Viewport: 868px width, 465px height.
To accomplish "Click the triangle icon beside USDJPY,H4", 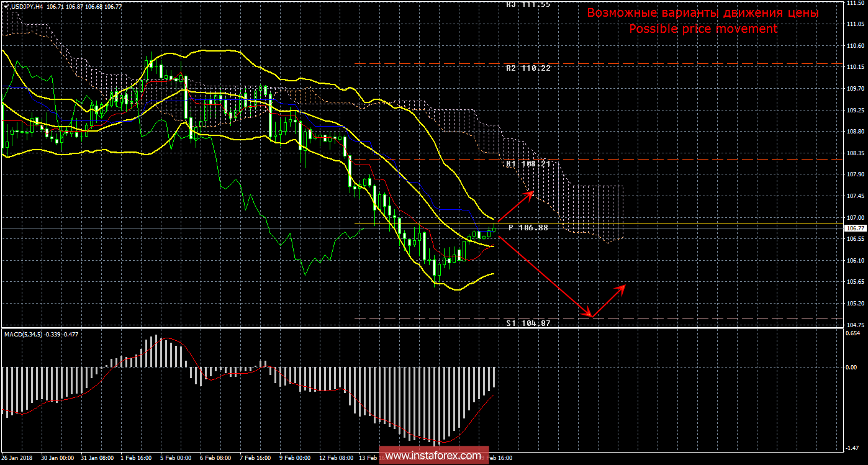I will 5,6.
